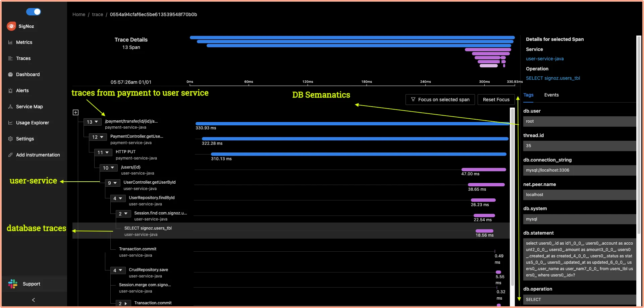
Task: Click the SELECT signoz.users_tbl operation link
Action: click(x=553, y=78)
